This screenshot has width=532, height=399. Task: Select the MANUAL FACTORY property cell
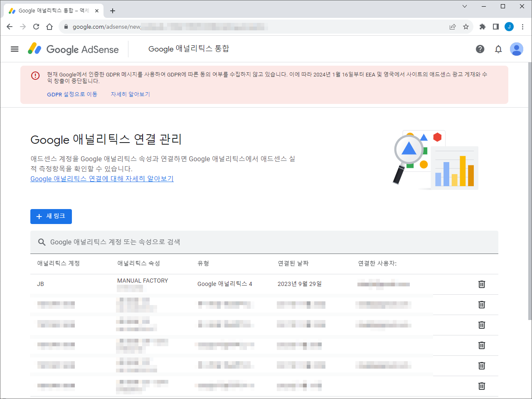(143, 281)
